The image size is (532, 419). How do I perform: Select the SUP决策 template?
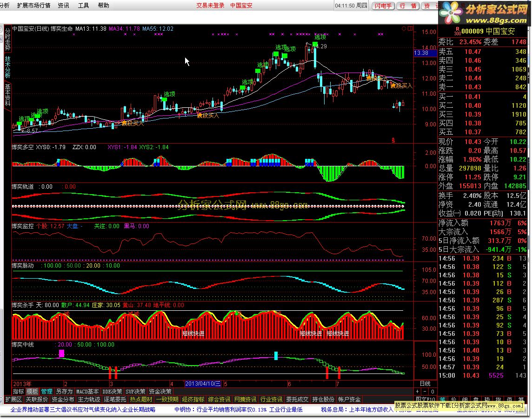(135, 392)
